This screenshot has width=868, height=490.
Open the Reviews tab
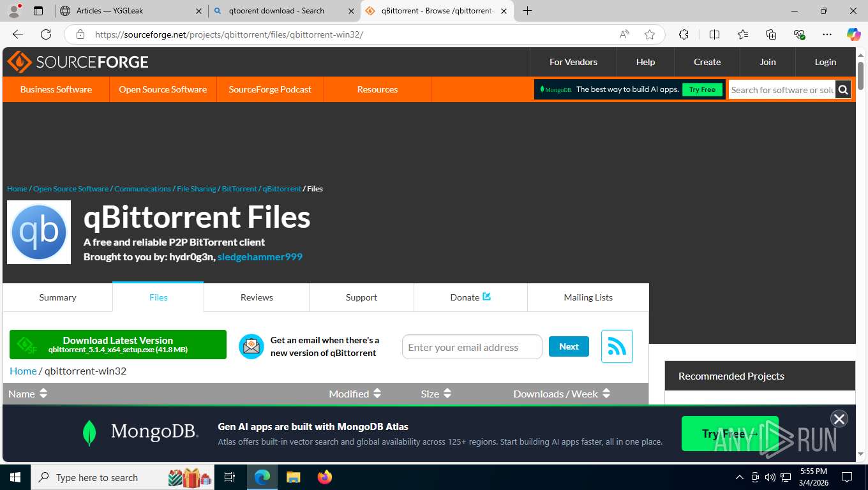click(257, 297)
